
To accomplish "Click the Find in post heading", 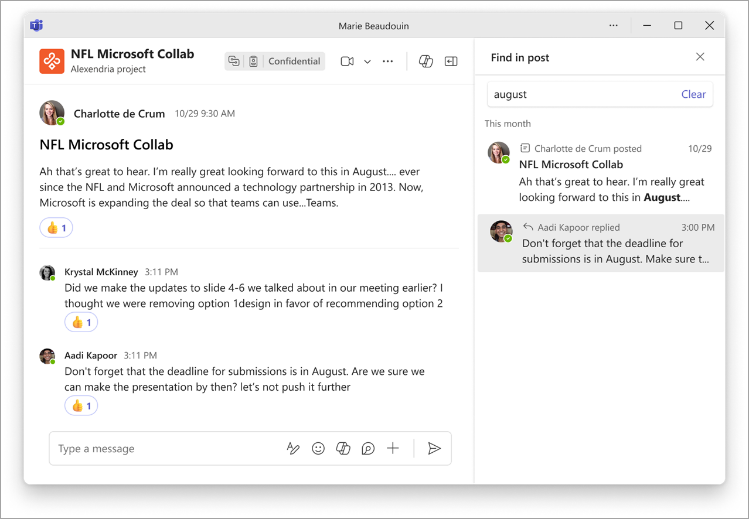I will click(x=520, y=58).
